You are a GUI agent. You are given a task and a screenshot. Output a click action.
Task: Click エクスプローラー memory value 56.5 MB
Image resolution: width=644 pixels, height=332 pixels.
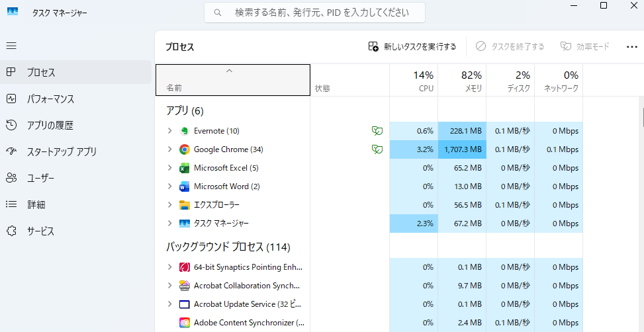[462, 205]
